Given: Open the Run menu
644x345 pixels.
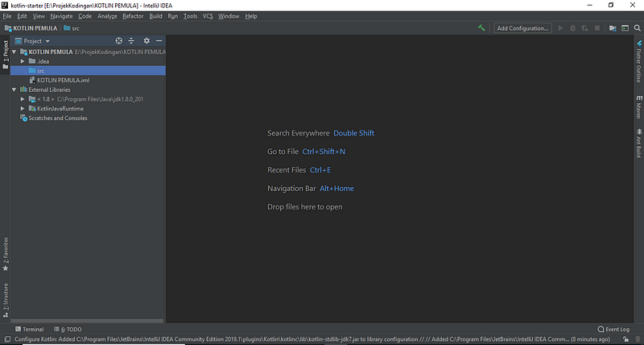Looking at the screenshot, I should point(173,16).
